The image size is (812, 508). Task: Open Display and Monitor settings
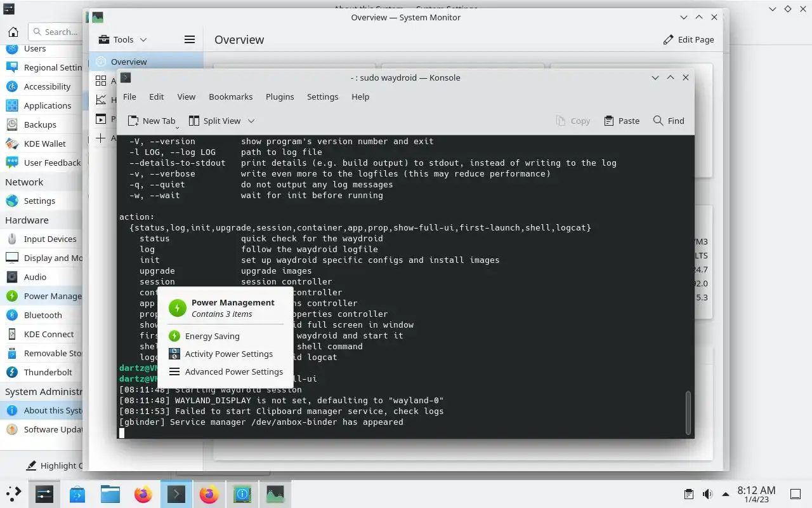click(x=42, y=258)
